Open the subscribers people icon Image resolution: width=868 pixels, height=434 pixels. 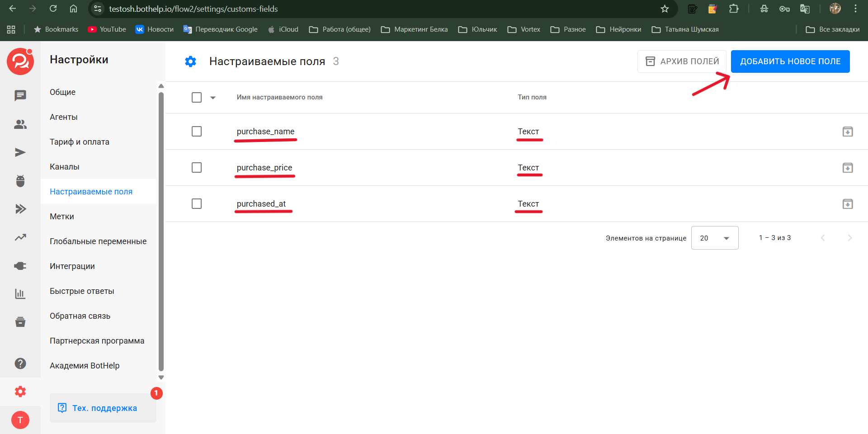pyautogui.click(x=20, y=124)
